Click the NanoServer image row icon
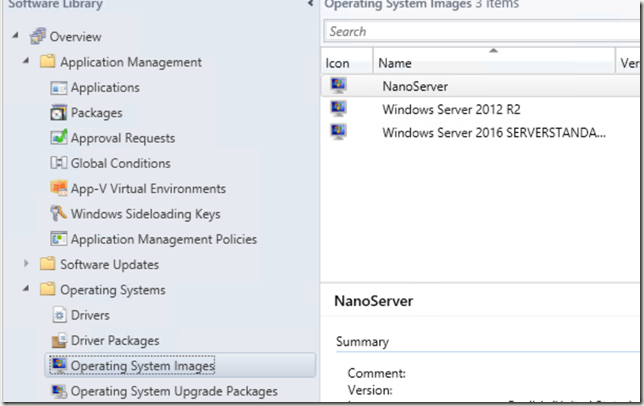 point(338,86)
